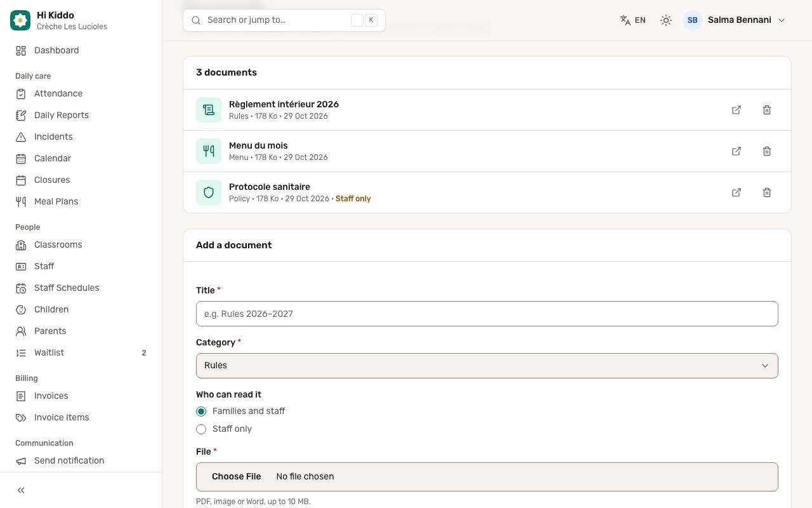Open Protocole sanitaire external link icon

coord(737,192)
